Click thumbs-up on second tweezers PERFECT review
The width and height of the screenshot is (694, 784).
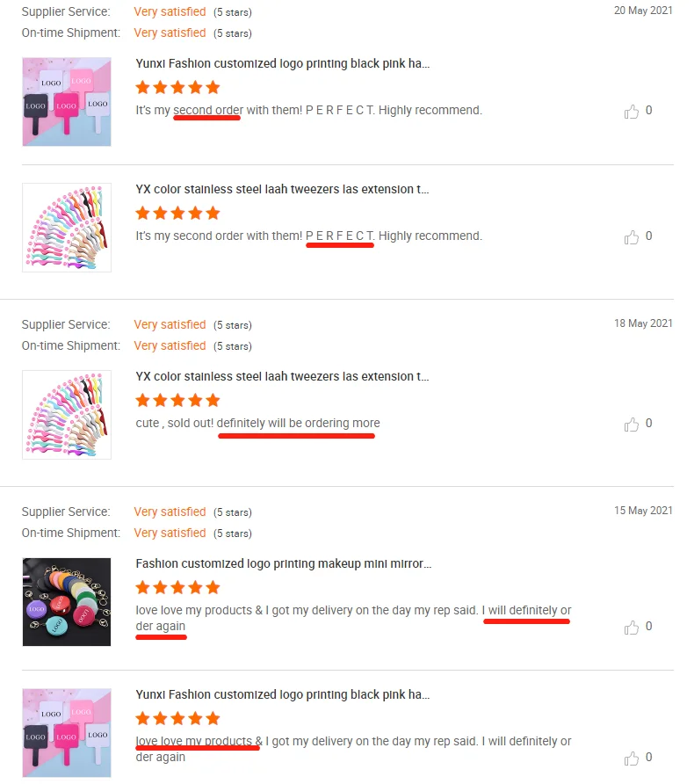click(632, 237)
